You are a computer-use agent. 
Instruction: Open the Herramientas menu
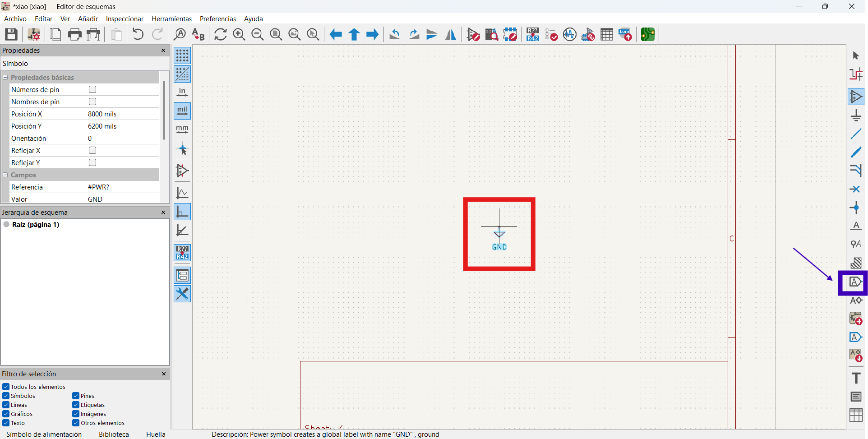[172, 19]
